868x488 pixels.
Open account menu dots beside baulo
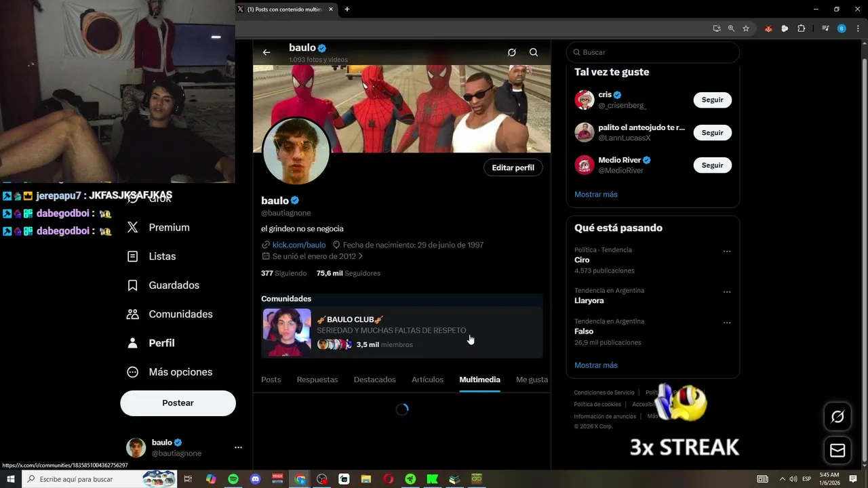[x=238, y=447]
